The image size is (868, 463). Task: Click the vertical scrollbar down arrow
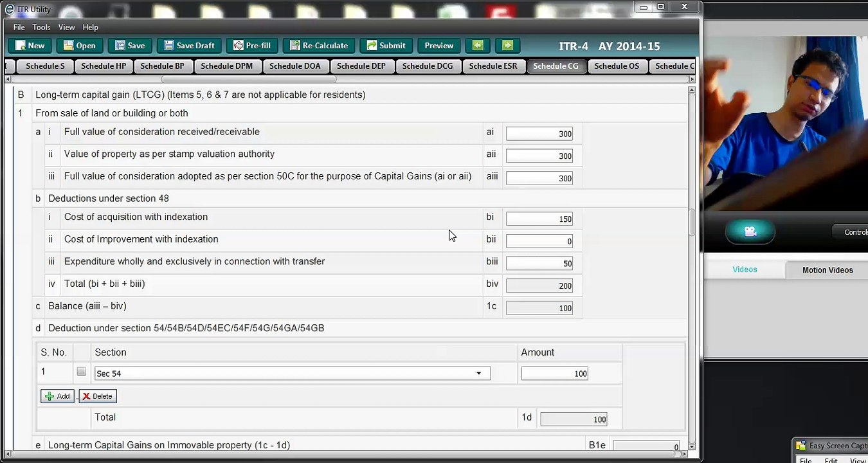(692, 446)
